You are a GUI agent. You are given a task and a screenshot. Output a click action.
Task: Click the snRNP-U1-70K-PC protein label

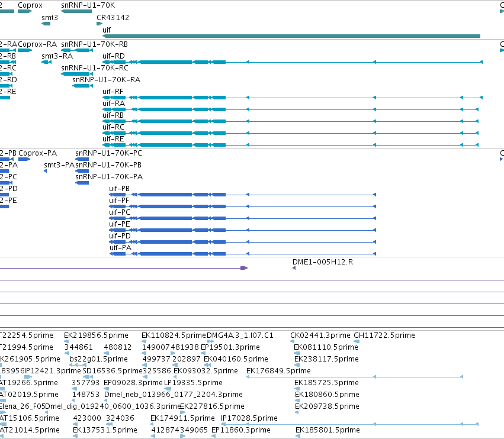click(108, 153)
